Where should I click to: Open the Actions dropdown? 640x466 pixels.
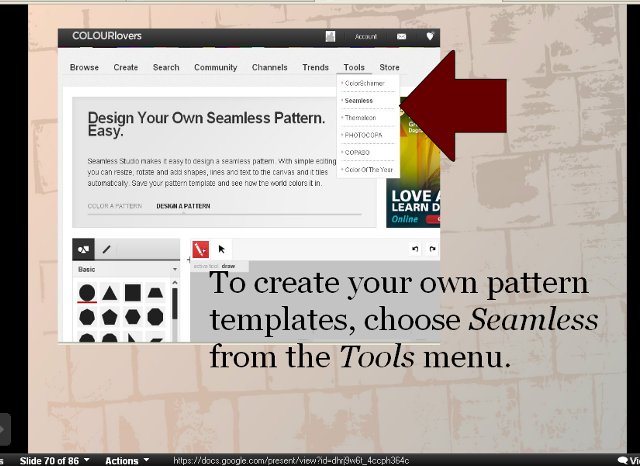point(127,460)
